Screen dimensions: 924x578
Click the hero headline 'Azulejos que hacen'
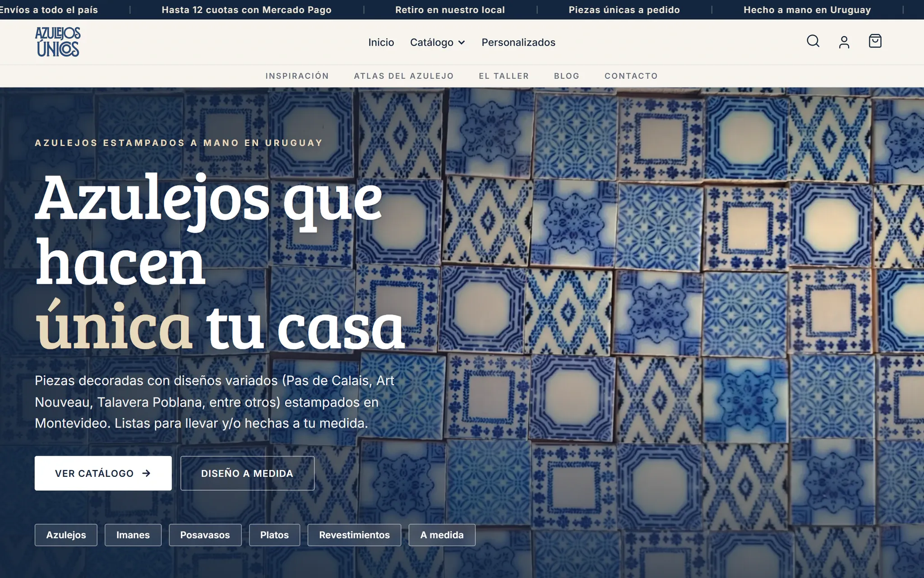click(x=208, y=230)
